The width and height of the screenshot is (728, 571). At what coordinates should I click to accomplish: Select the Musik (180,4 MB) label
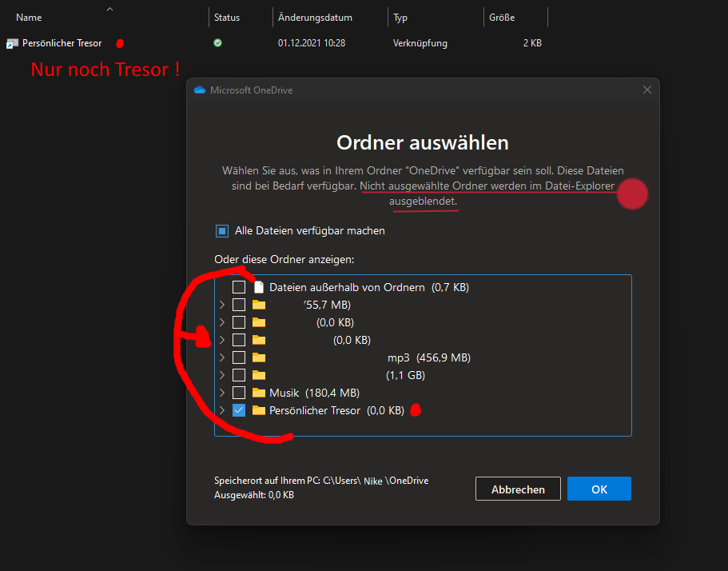coord(314,393)
